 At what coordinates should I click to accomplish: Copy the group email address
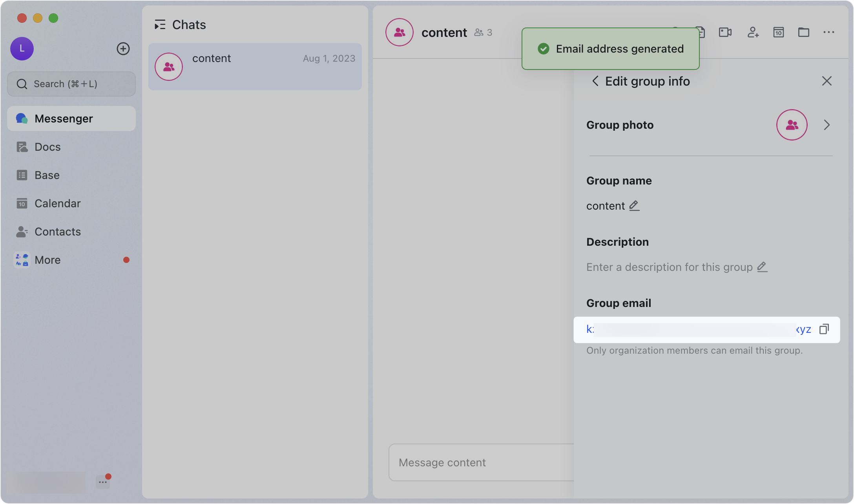824,329
